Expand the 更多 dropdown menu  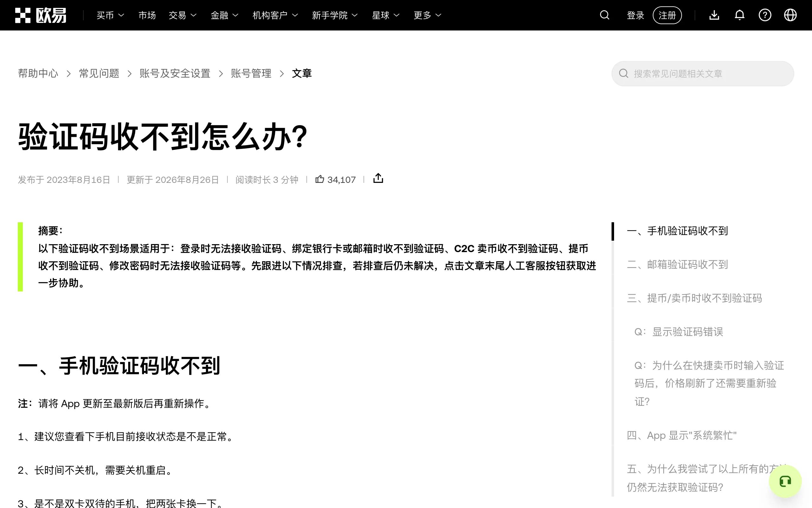428,15
